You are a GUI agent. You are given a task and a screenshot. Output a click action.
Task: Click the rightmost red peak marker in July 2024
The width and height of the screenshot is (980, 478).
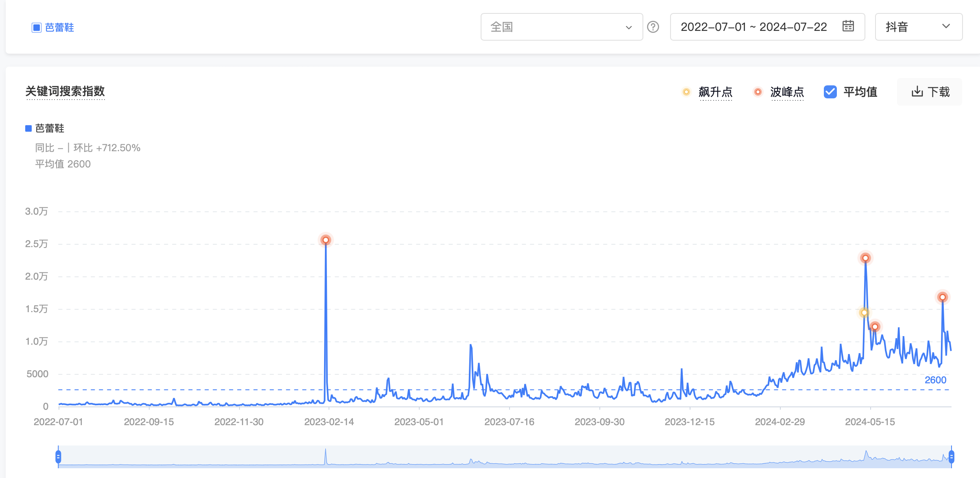click(x=942, y=297)
